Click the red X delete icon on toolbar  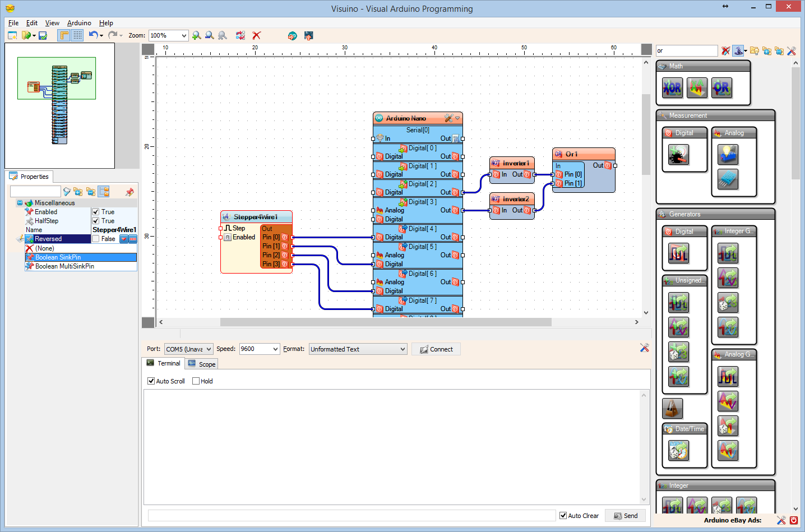coord(256,35)
